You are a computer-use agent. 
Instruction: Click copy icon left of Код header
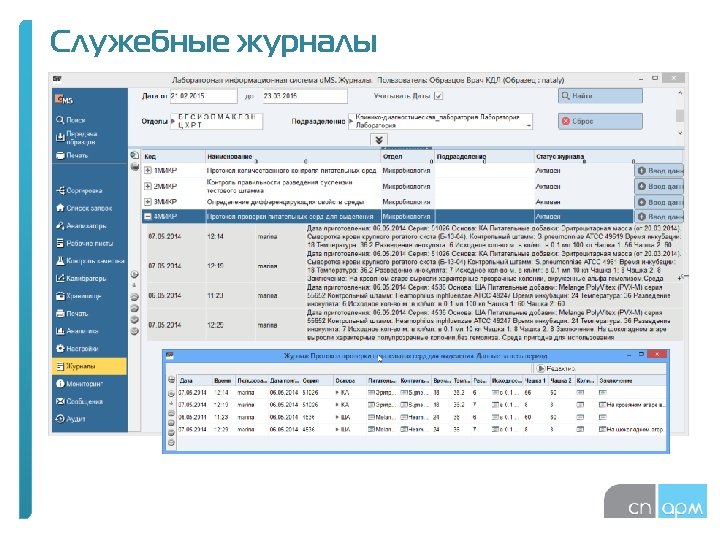pyautogui.click(x=135, y=155)
